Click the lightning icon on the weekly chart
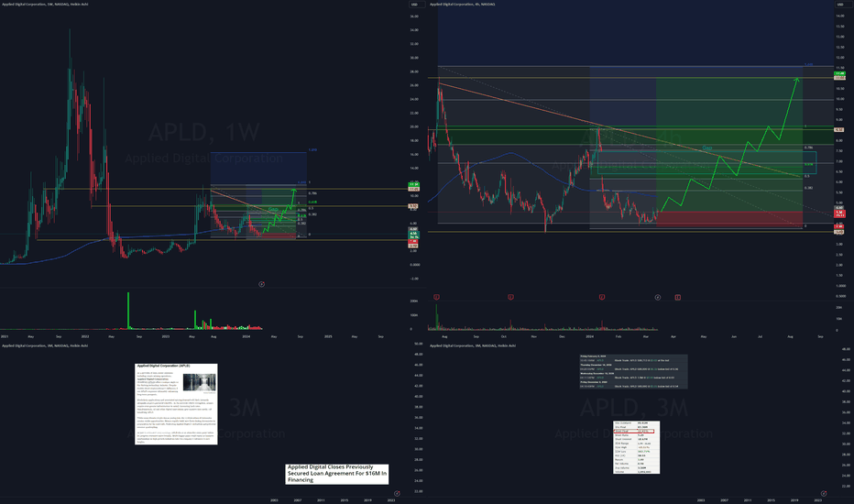The image size is (854, 504). click(261, 284)
